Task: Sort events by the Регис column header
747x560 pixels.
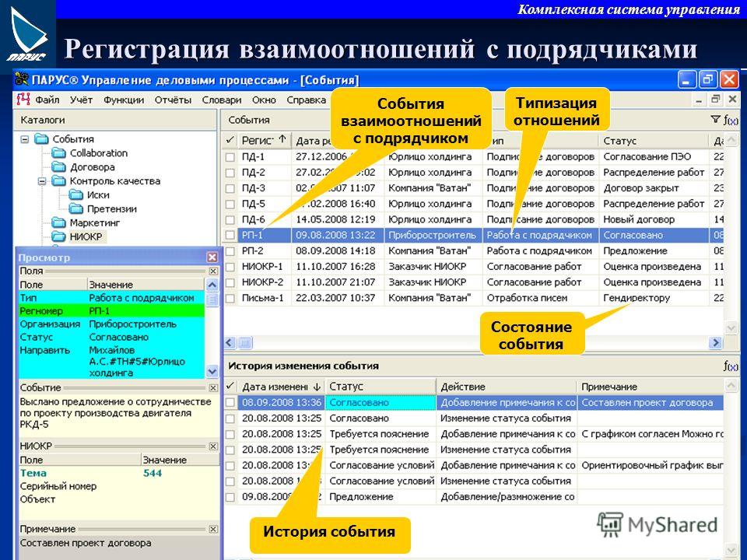Action: point(265,141)
